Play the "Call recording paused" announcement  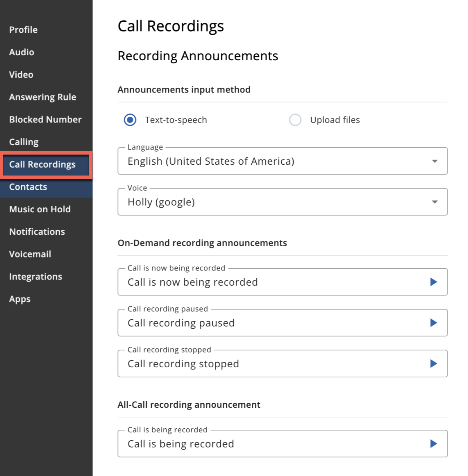pos(434,323)
